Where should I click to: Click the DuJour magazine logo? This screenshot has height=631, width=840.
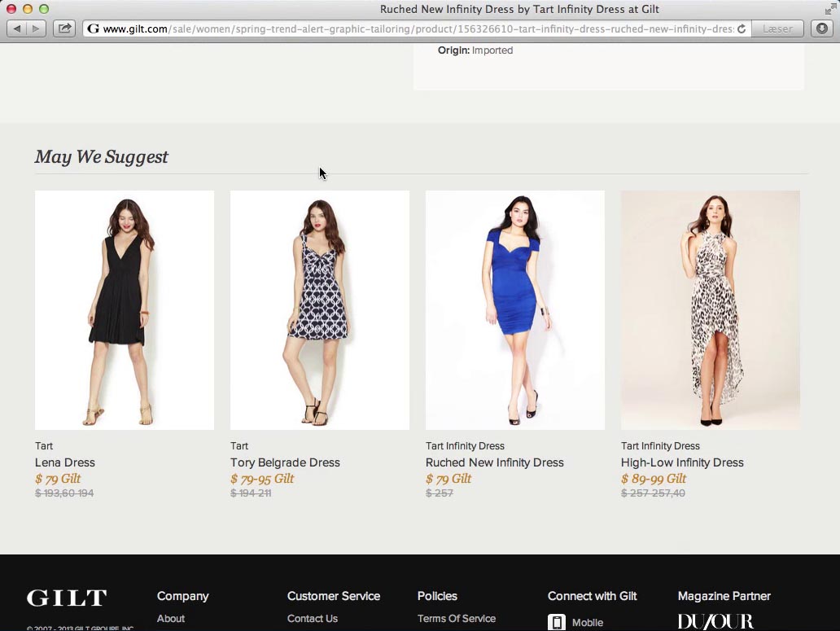tap(715, 621)
